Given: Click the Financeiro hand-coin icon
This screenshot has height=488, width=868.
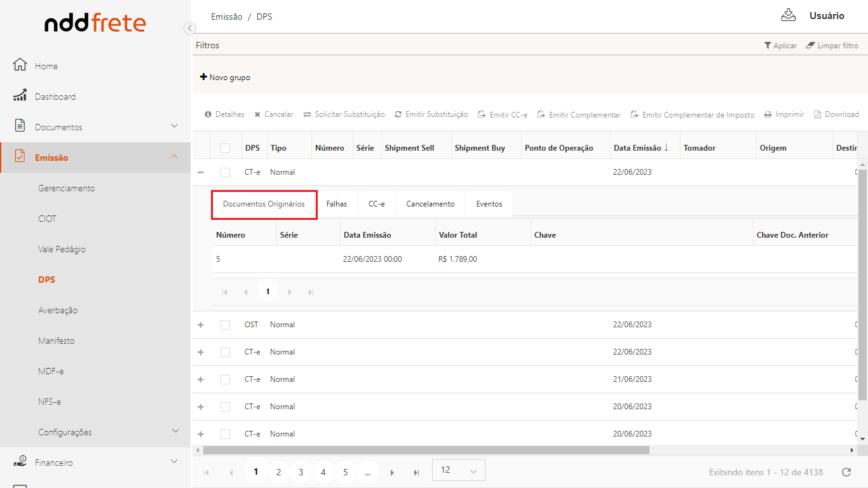Looking at the screenshot, I should tap(20, 461).
